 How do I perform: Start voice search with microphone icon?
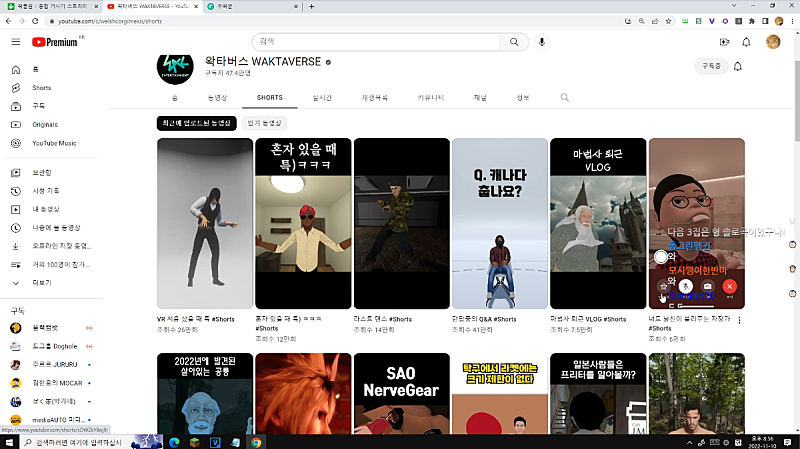pos(542,42)
